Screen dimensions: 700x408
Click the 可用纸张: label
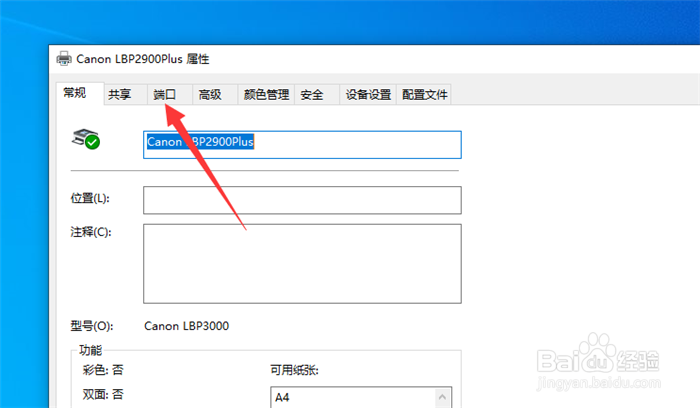point(295,370)
